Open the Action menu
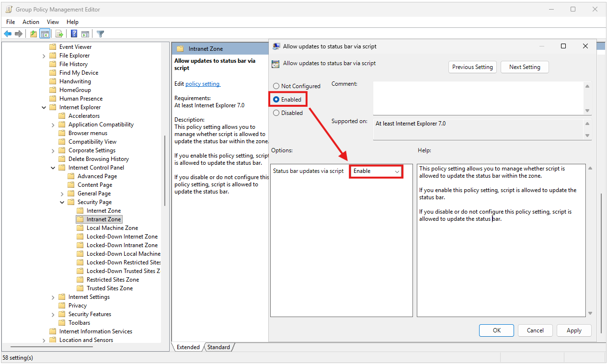 [31, 22]
